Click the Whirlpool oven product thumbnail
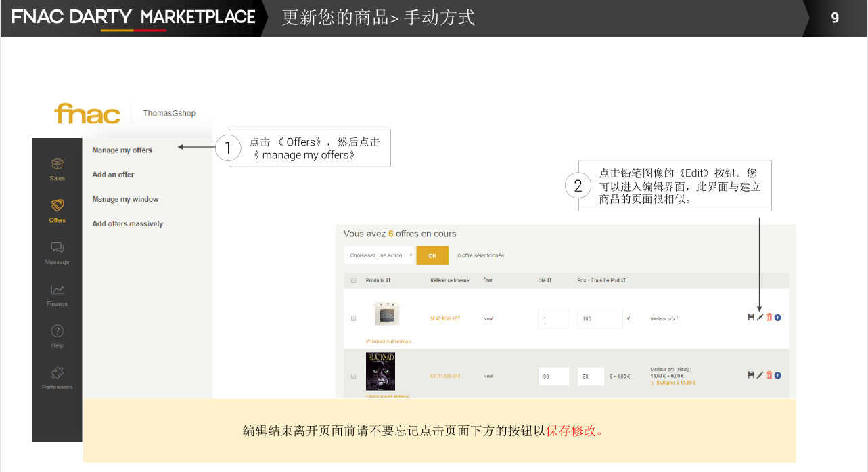The image size is (868, 472). point(387,314)
